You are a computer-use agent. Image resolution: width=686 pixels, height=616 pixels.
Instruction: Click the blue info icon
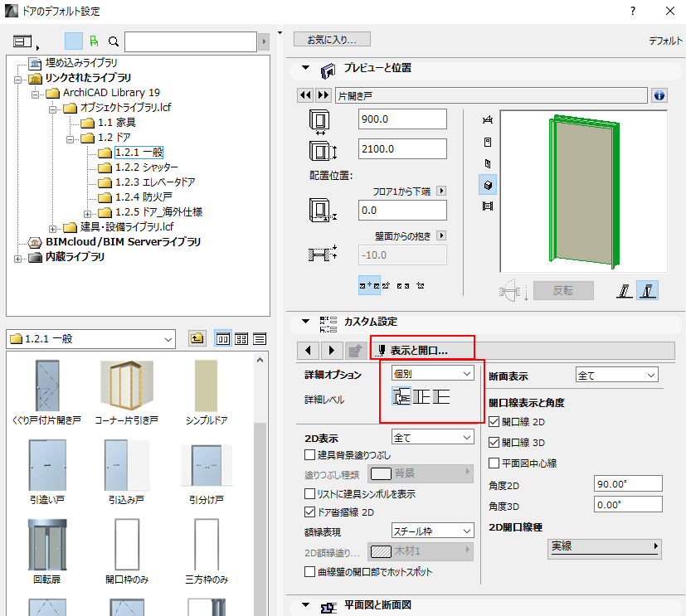659,95
